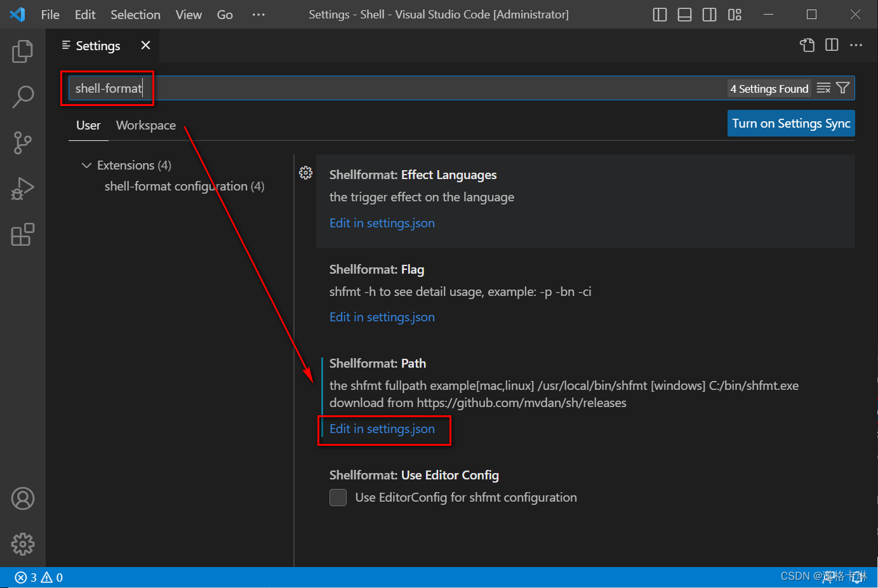The image size is (878, 588).
Task: Open the View menu
Action: point(189,15)
